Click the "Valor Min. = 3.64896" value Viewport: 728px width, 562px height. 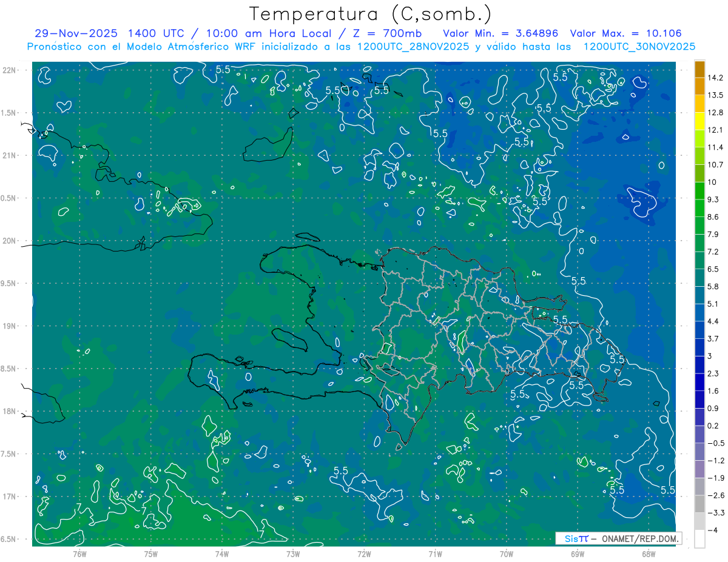pyautogui.click(x=500, y=33)
